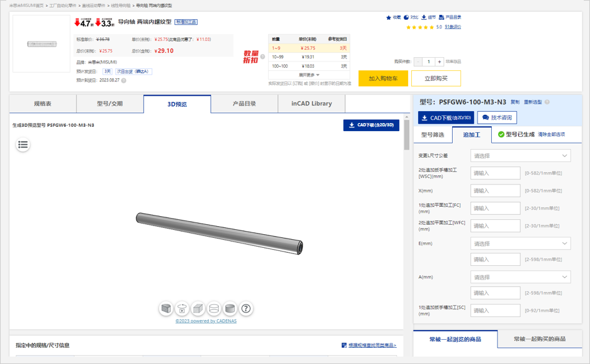Click the 加入购物车 button
Viewport: 590px width, 364px height.
click(383, 78)
